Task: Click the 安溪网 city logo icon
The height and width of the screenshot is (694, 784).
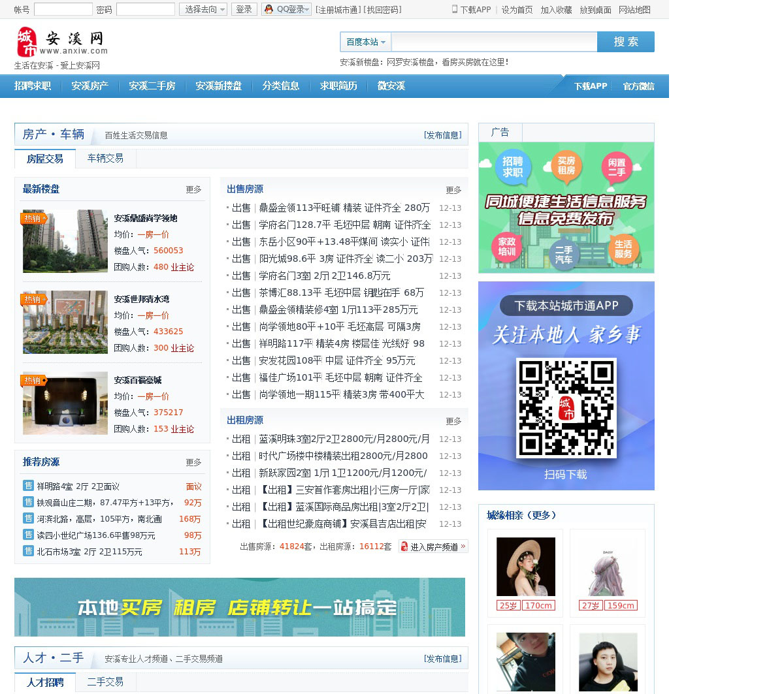Action: [x=27, y=42]
